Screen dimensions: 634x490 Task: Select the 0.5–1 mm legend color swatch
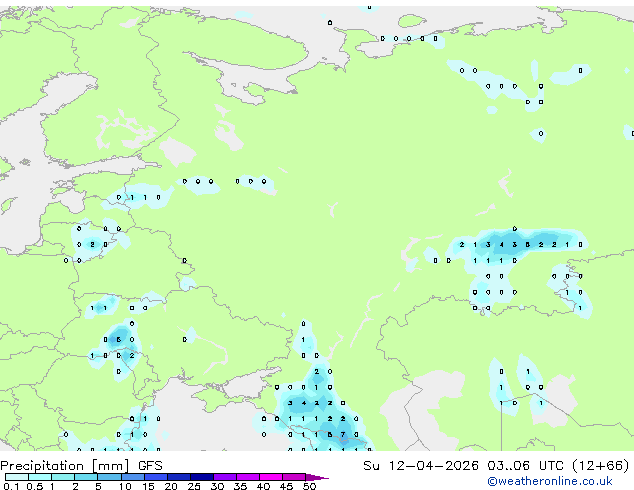[x=40, y=477]
